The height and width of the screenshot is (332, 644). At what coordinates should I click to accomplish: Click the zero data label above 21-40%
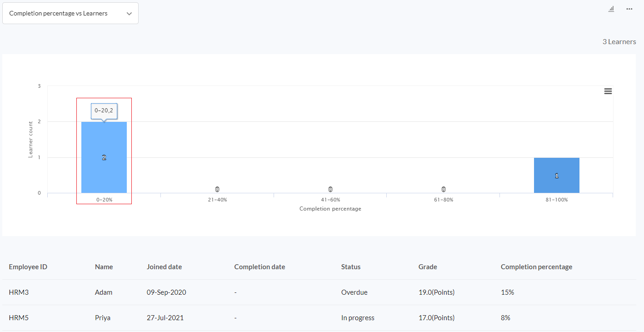pyautogui.click(x=217, y=189)
